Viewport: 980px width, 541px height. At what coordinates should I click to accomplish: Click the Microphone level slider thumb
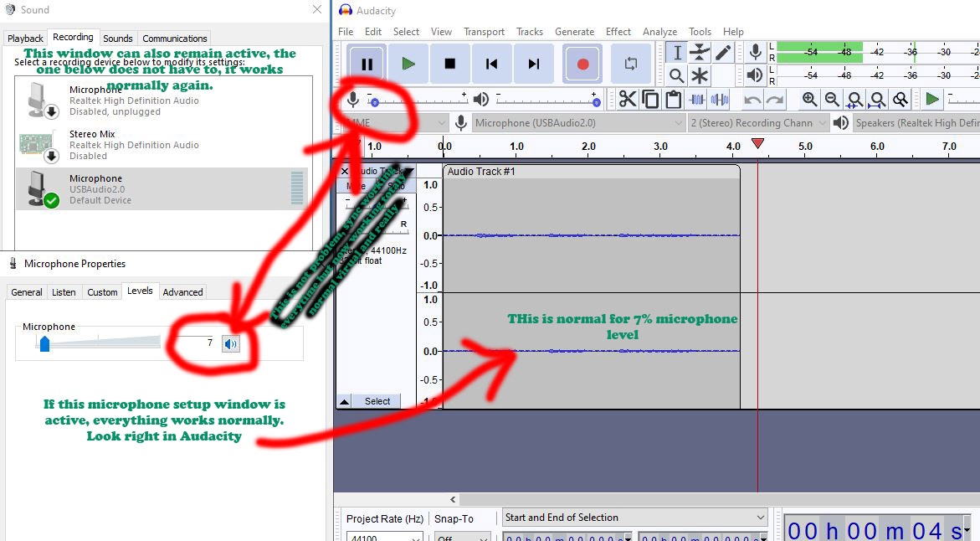(44, 343)
